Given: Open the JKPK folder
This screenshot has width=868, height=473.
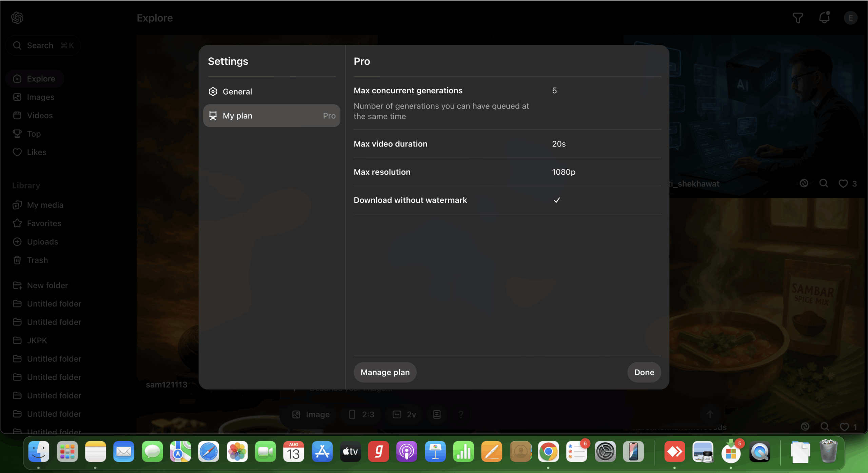Looking at the screenshot, I should (37, 340).
